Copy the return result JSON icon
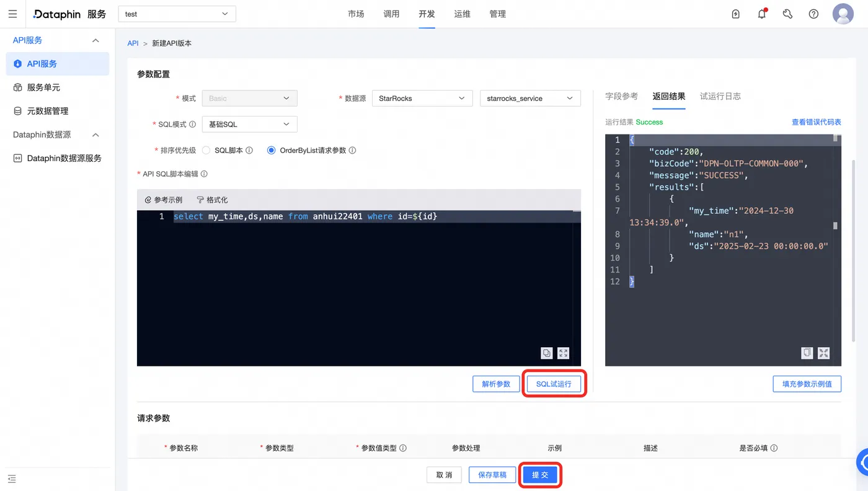The image size is (868, 491). pyautogui.click(x=807, y=353)
